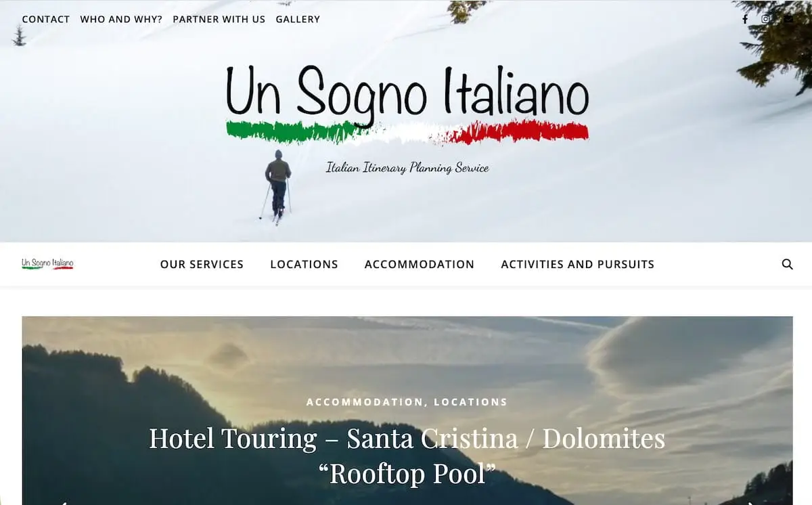
Task: Expand the Locations menu
Action: point(304,264)
